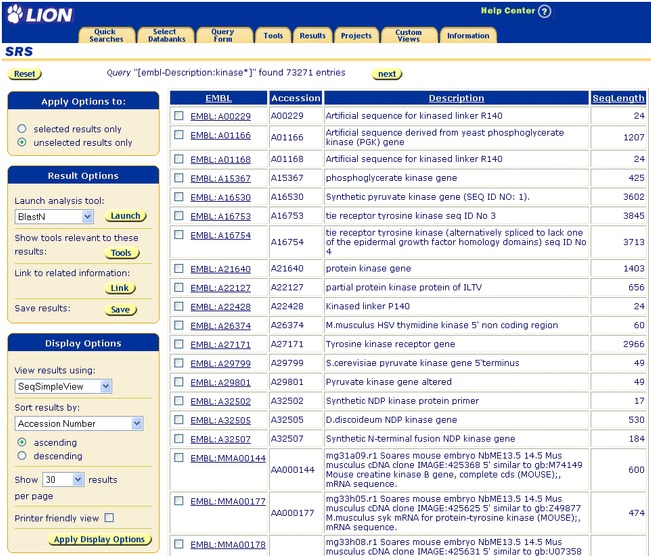The width and height of the screenshot is (651, 556).
Task: Open the SeqSimpleView view dropdown
Action: 63,386
